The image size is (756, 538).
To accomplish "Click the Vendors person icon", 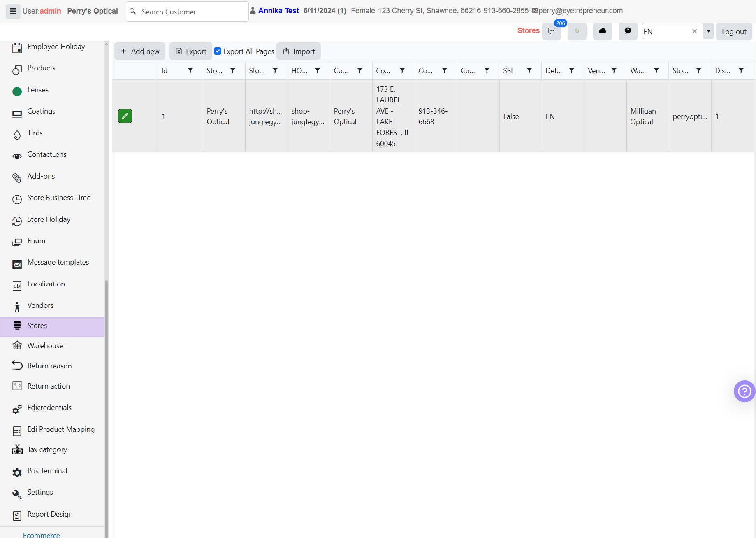I will (17, 307).
